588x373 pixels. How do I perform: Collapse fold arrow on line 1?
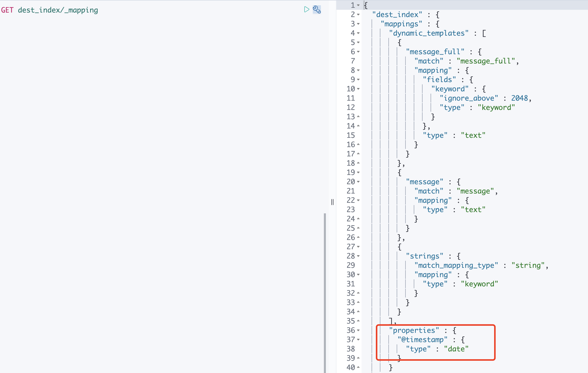click(x=358, y=5)
